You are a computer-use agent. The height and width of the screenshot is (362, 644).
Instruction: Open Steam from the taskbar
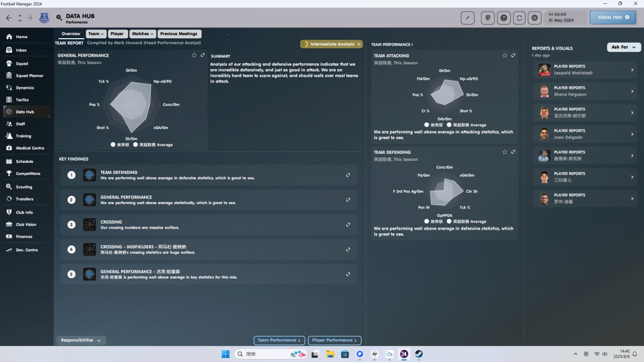[x=419, y=354]
